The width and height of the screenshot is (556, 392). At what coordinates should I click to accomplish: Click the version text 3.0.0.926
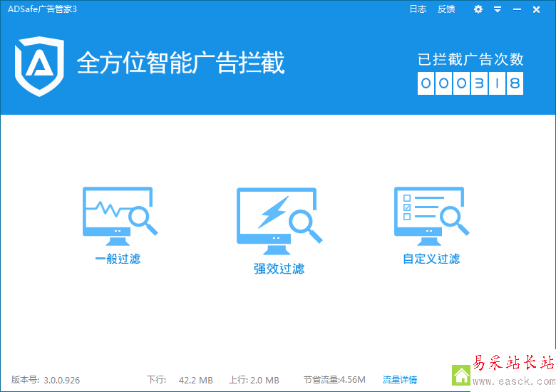click(x=62, y=381)
